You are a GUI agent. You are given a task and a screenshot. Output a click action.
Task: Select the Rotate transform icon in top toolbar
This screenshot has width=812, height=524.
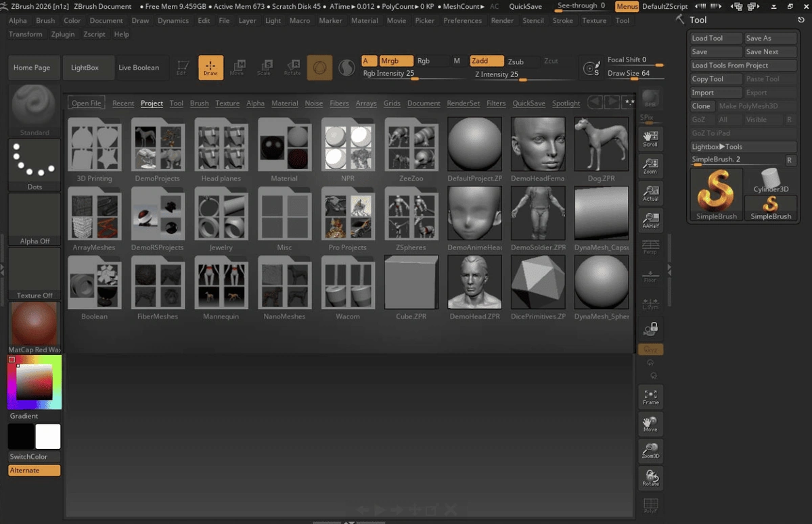(292, 68)
